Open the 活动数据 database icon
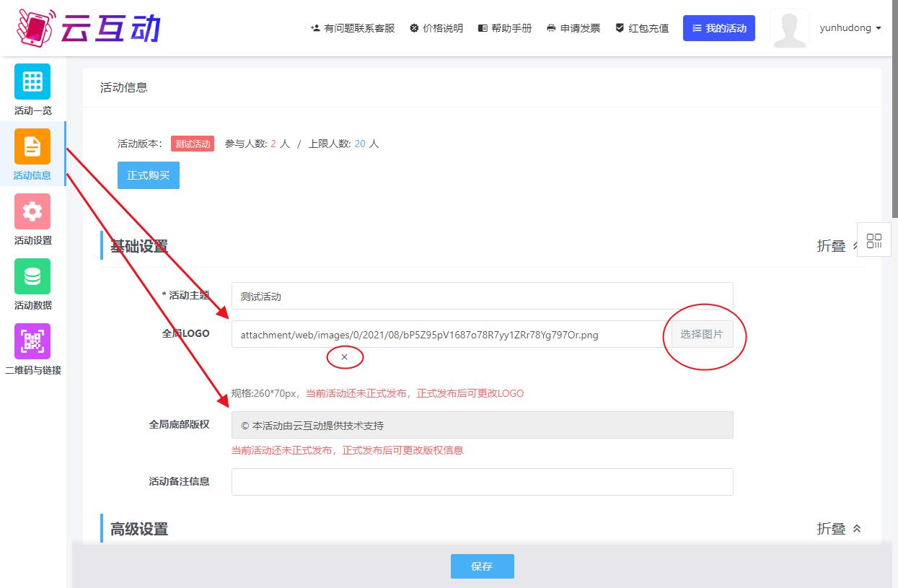Viewport: 898px width, 588px height. pyautogui.click(x=32, y=276)
